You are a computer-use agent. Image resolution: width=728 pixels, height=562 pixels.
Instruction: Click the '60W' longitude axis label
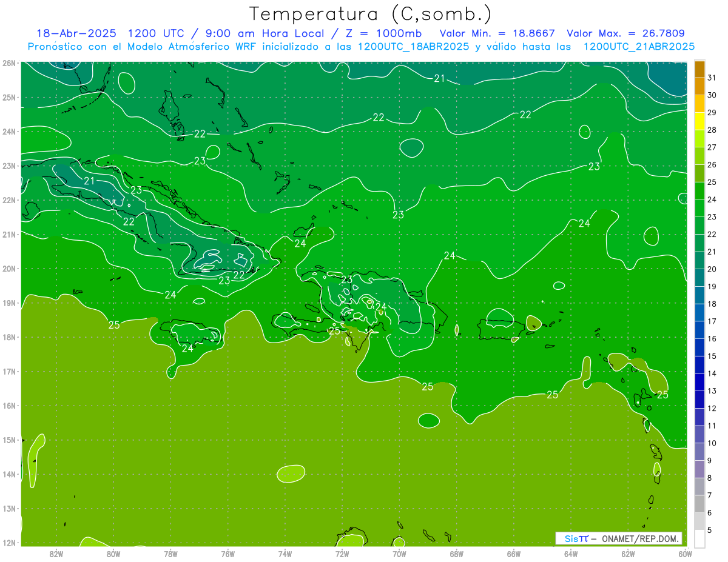[x=685, y=554]
